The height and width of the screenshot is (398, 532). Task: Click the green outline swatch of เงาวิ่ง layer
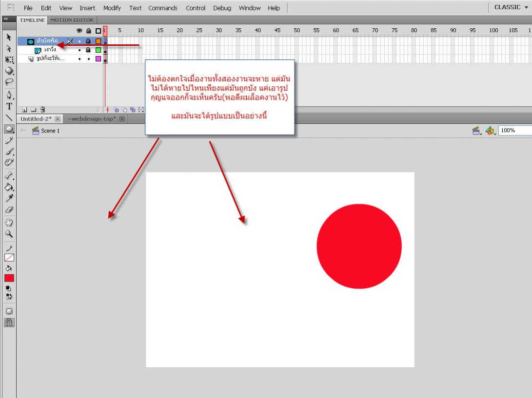pyautogui.click(x=98, y=50)
